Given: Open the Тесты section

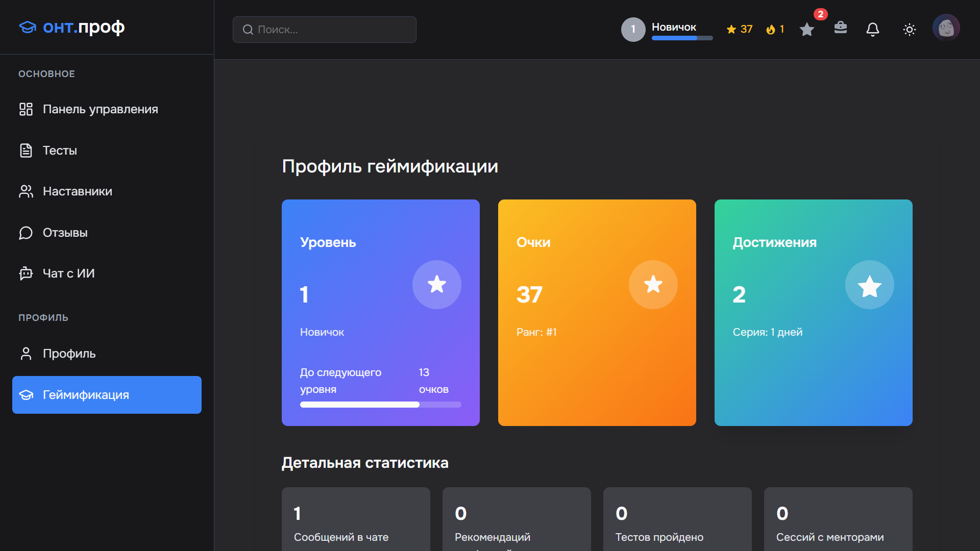Looking at the screenshot, I should pos(60,150).
